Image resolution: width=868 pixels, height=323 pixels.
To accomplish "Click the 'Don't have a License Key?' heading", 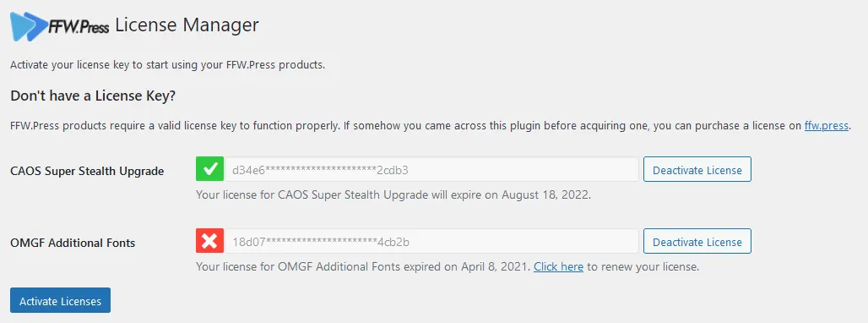I will coord(93,96).
